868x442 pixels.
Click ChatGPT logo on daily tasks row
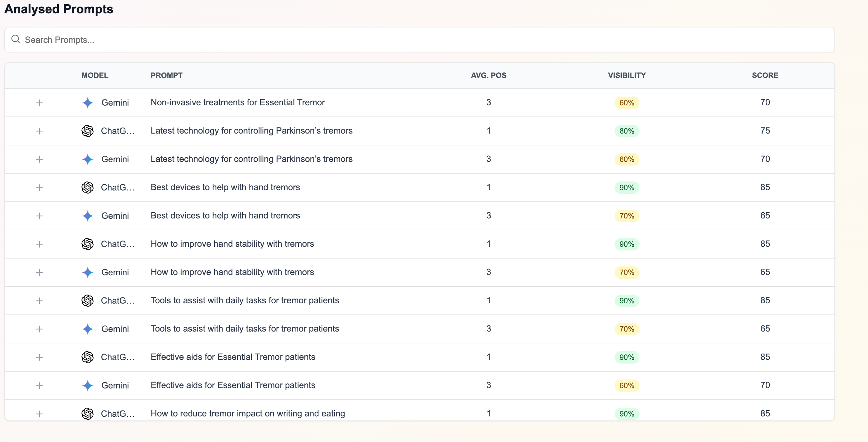pyautogui.click(x=88, y=301)
